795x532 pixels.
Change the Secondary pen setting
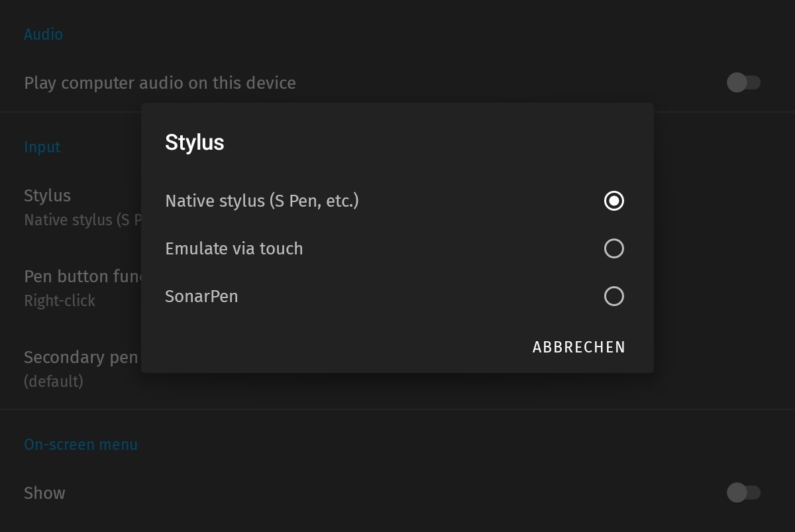point(79,357)
